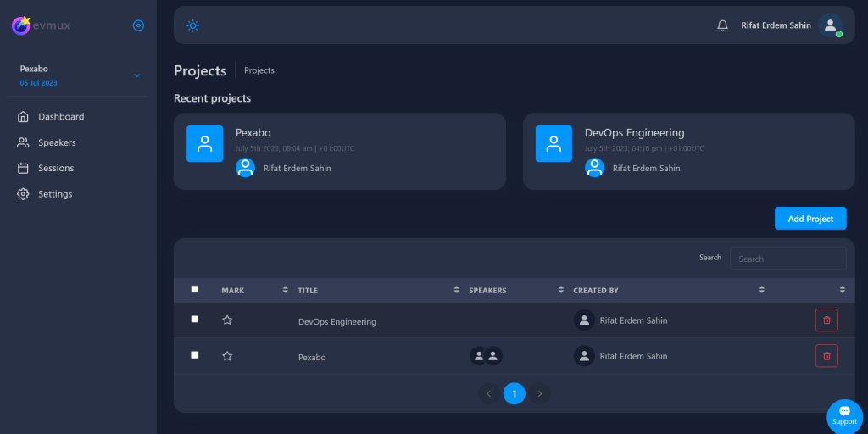Screen dimensions: 868x434
Task: Open Speakers from the sidebar
Action: pyautogui.click(x=57, y=142)
